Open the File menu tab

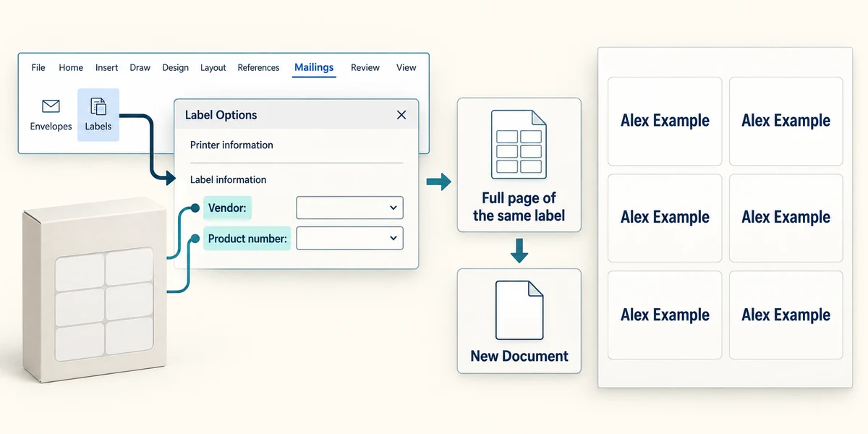pos(38,67)
